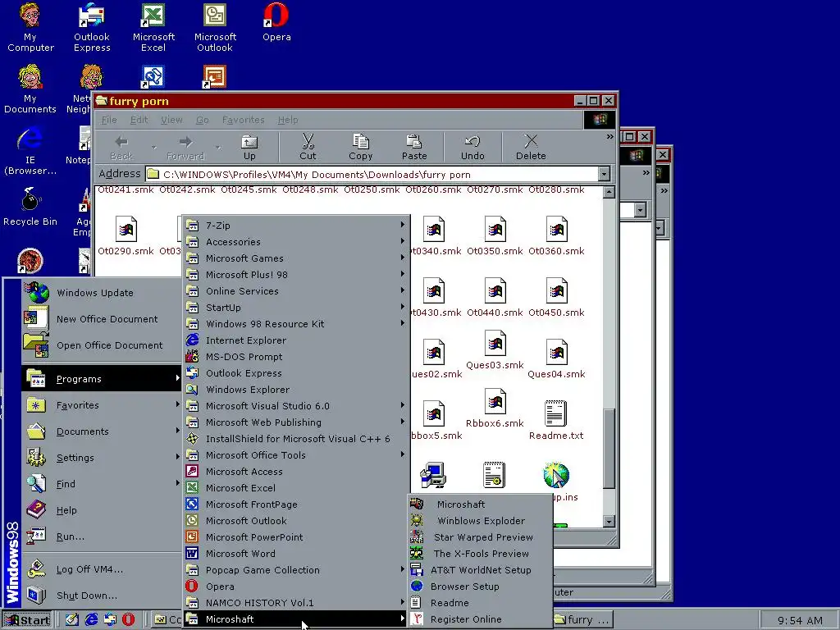Screen dimensions: 840x630
Task: Open Windows Explorer from Programs menu
Action: (296, 390)
